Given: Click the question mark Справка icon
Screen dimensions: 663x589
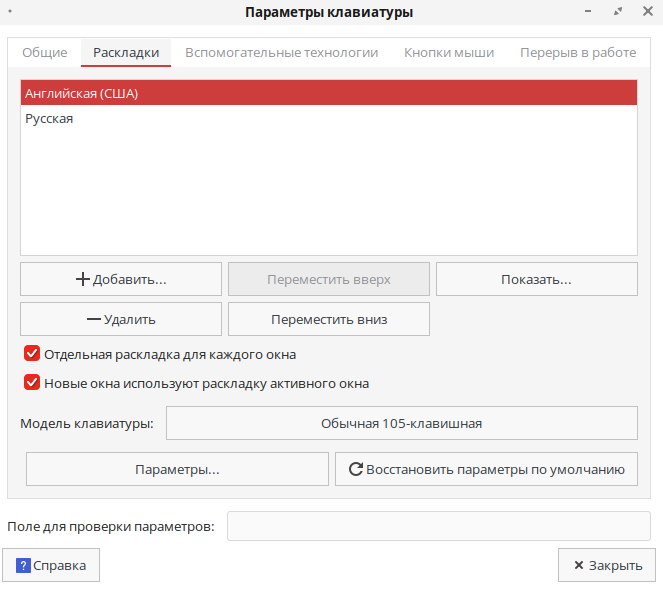Looking at the screenshot, I should coord(24,565).
